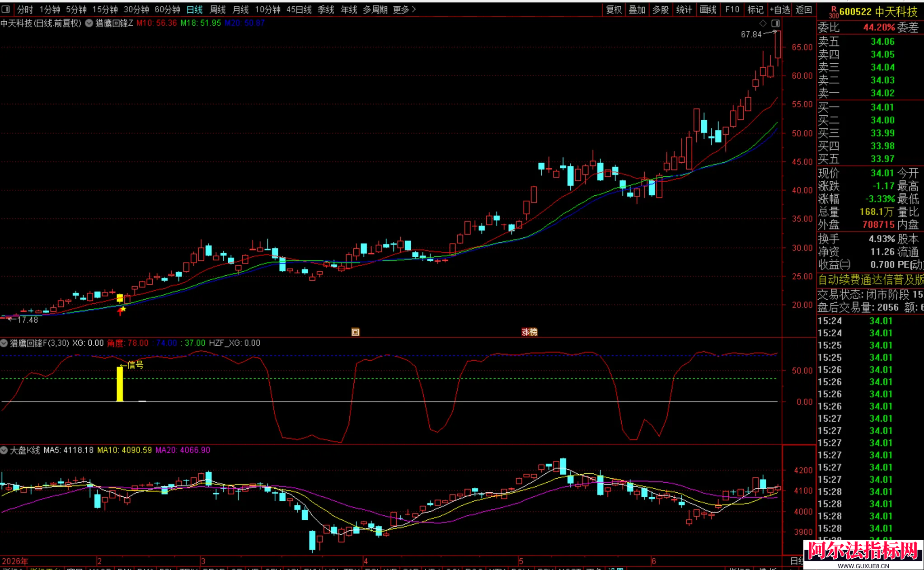Click the 返回 back button
Viewport: 924px width, 570px height.
point(804,9)
